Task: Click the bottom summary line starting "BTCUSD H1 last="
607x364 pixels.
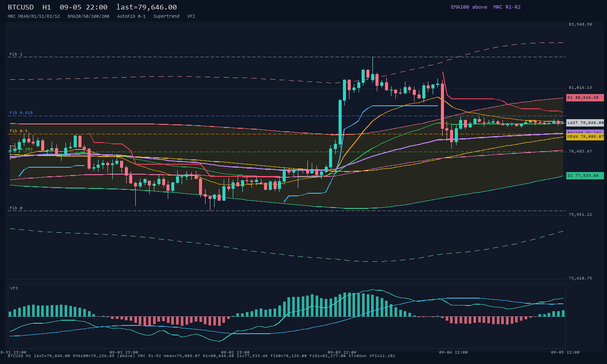Action: (x=202, y=356)
